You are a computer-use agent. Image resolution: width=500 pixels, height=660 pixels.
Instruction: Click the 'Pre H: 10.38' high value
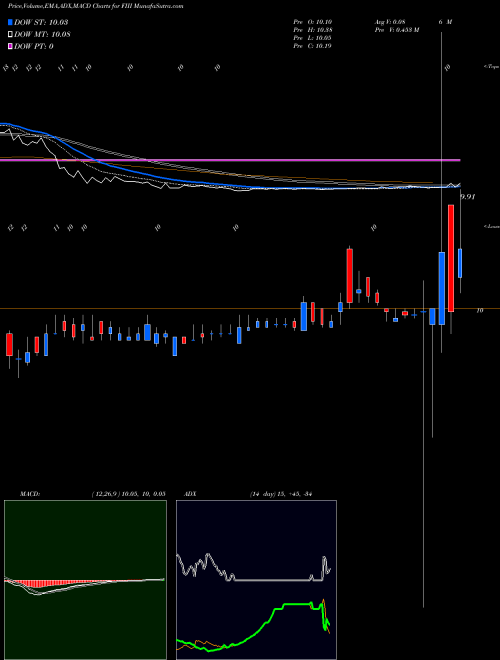(313, 30)
